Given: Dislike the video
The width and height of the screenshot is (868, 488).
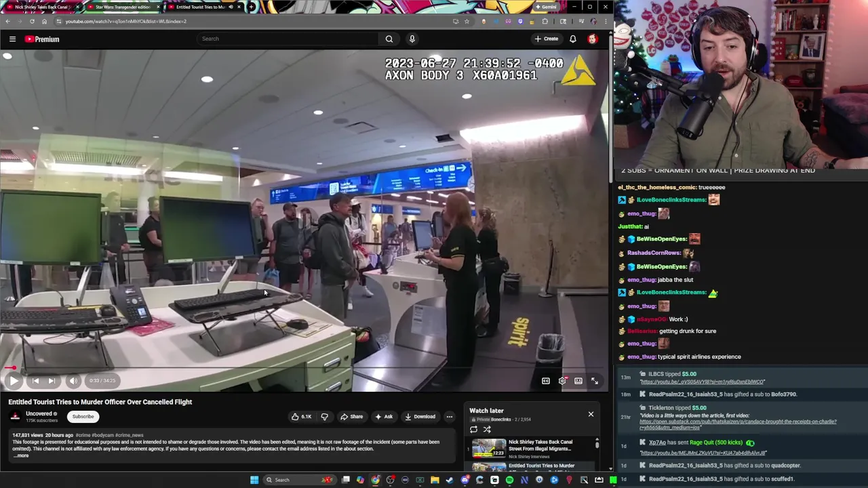Looking at the screenshot, I should pos(324,417).
